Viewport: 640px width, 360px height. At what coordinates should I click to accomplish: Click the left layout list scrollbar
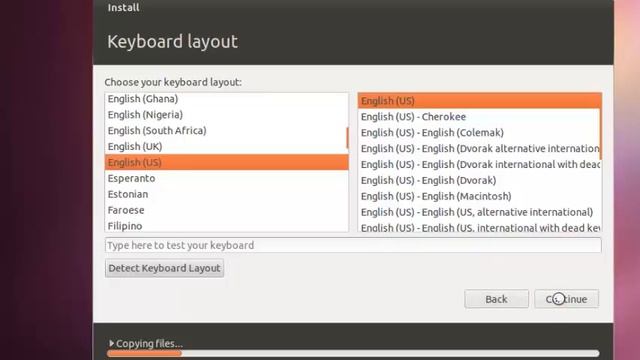347,138
